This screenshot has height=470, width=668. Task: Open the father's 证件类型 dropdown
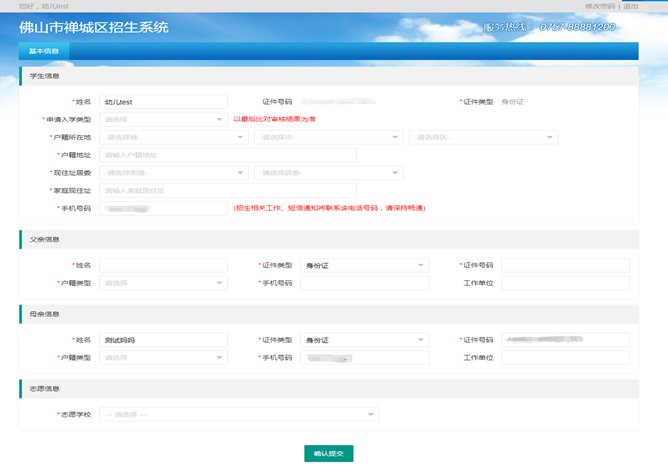(x=363, y=265)
